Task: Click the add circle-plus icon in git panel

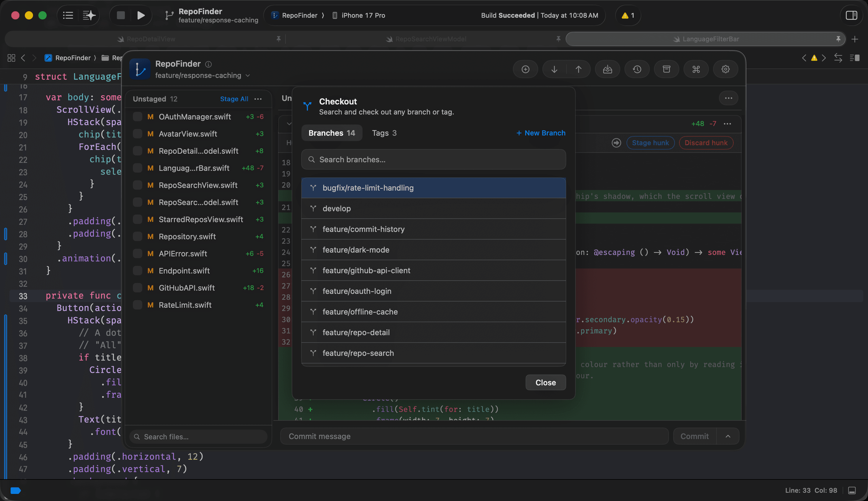Action: [x=526, y=69]
